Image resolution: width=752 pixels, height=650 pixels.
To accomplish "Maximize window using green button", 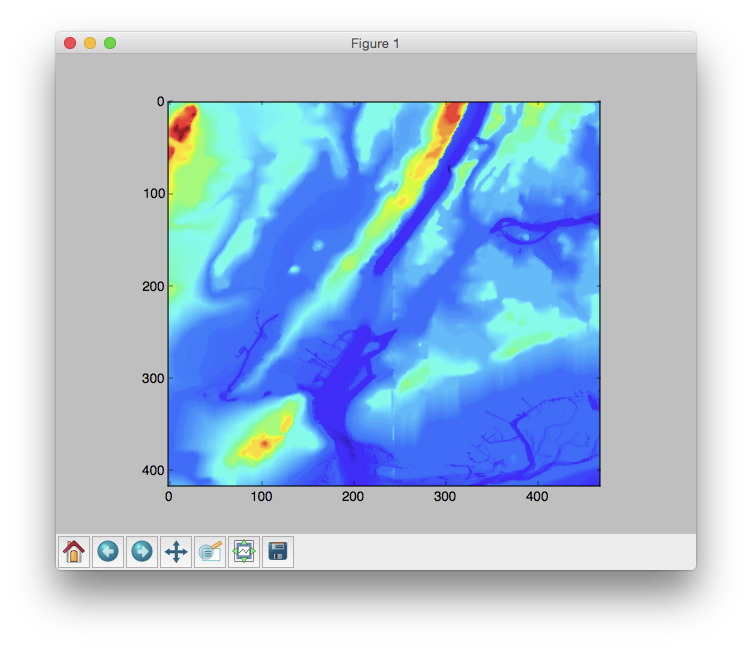I will pos(110,43).
